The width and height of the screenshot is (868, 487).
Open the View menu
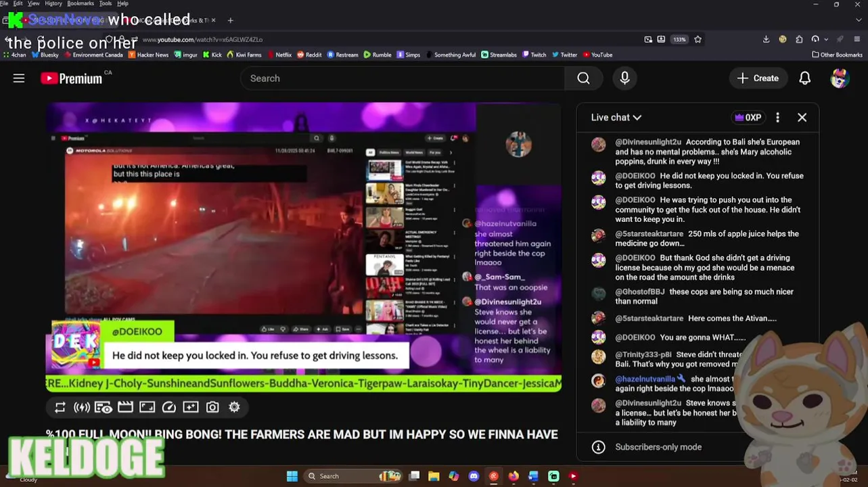pos(33,3)
